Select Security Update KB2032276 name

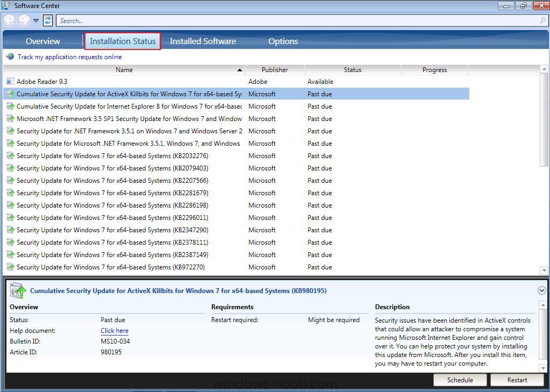coord(112,155)
